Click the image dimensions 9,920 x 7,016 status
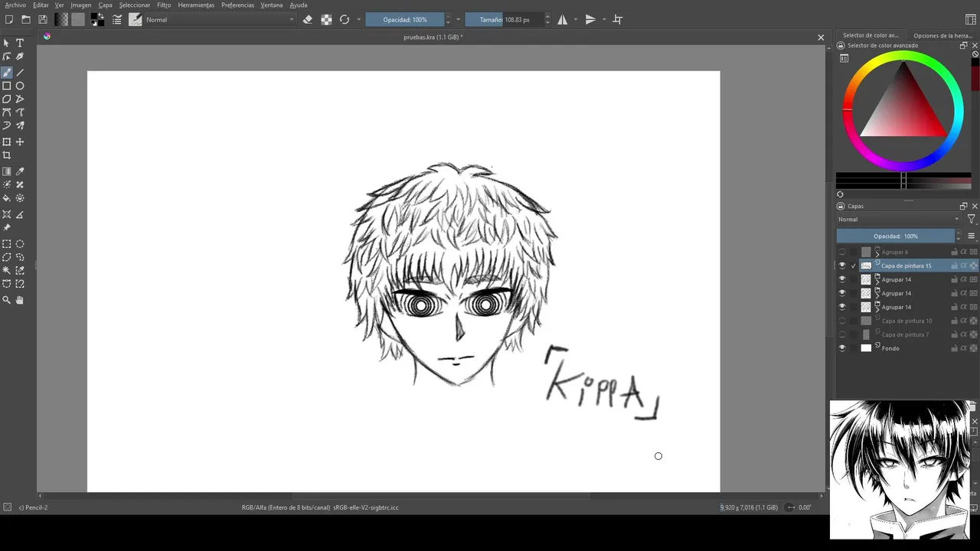The width and height of the screenshot is (980, 551). coord(749,507)
